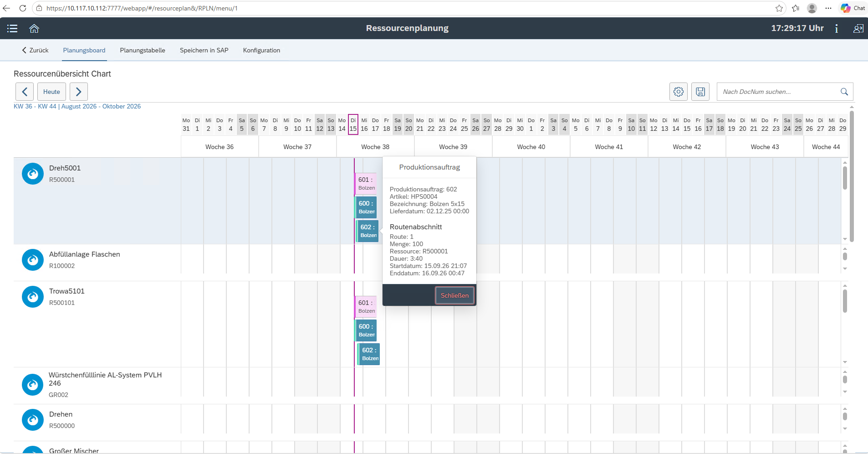Image resolution: width=868 pixels, height=454 pixels.
Task: Select the Dreh5001 resource icon
Action: [x=33, y=174]
